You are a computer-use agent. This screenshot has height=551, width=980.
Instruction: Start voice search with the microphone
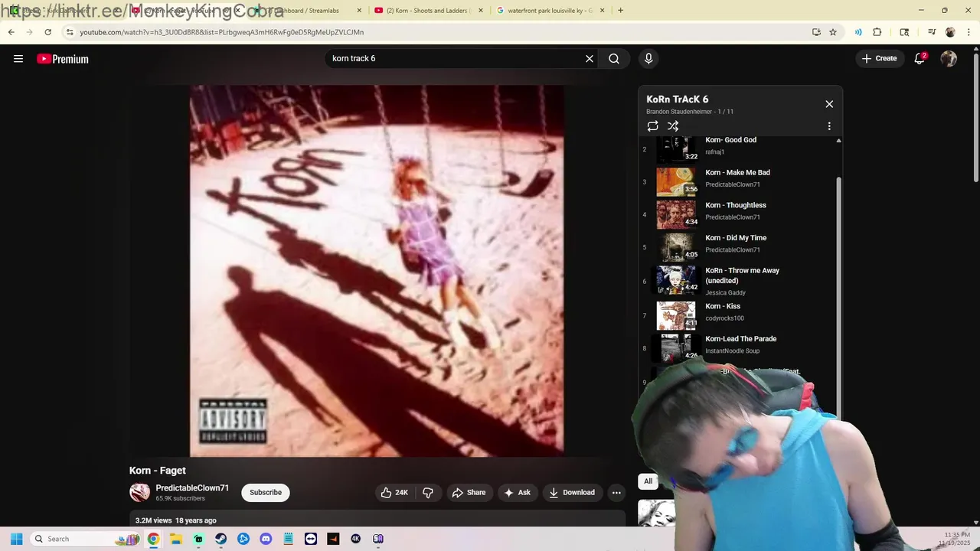pyautogui.click(x=648, y=58)
